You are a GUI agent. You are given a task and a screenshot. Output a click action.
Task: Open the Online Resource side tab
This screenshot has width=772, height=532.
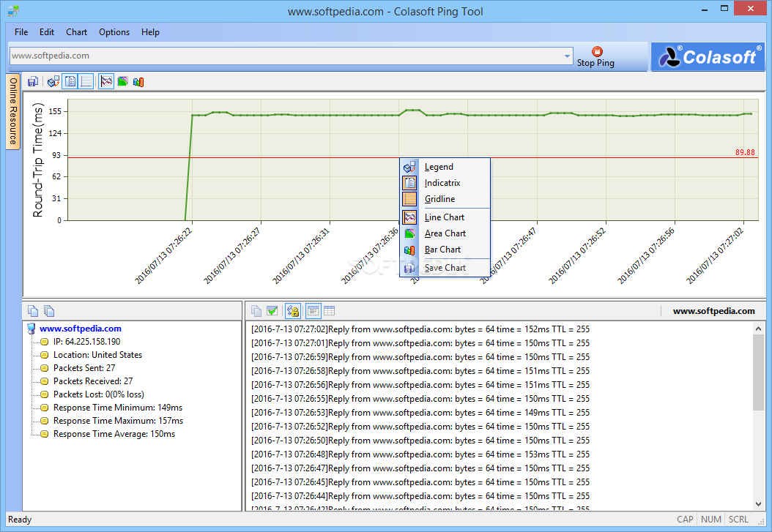[x=12, y=111]
